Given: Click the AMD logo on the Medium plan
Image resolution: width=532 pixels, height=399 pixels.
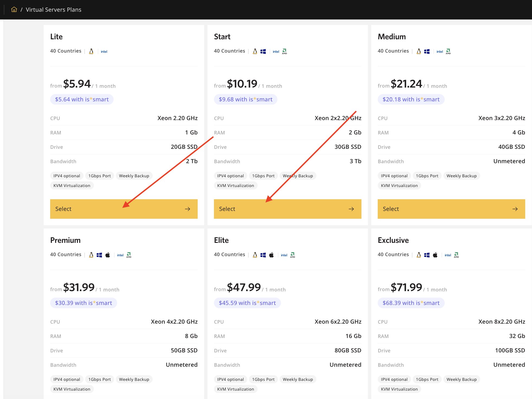Looking at the screenshot, I should tap(448, 52).
